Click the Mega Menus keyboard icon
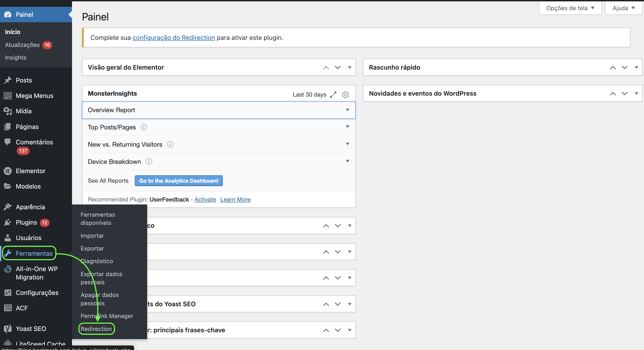 8,96
